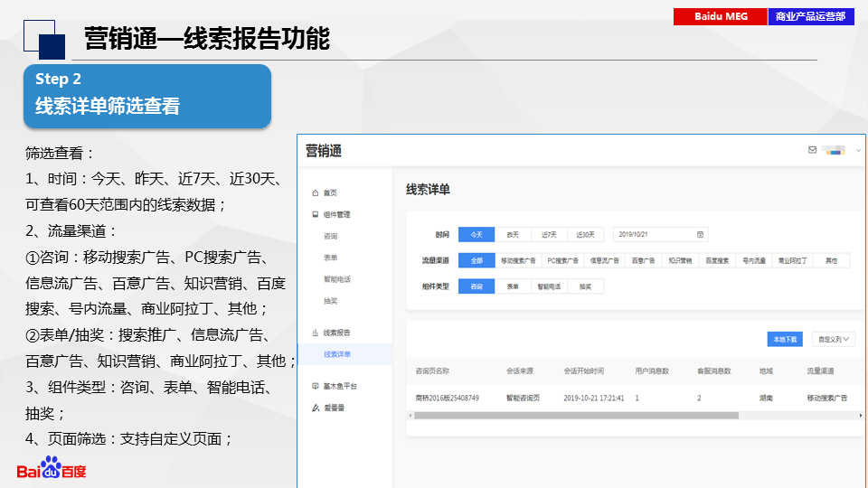Click the 基木鱼平台 sidebar icon
This screenshot has height=488, width=868.
point(315,386)
